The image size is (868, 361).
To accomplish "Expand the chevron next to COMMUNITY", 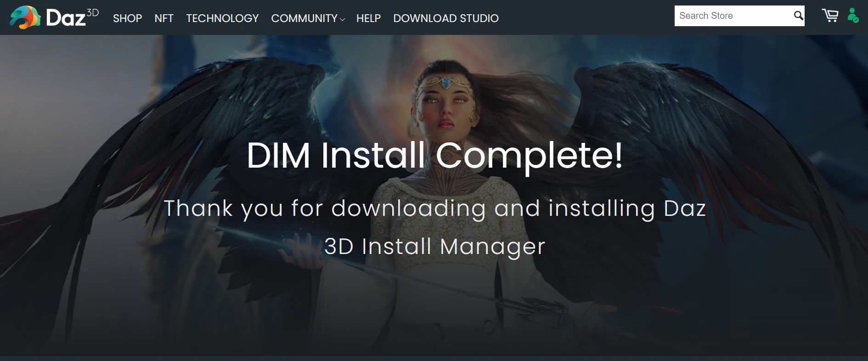I will tap(342, 19).
